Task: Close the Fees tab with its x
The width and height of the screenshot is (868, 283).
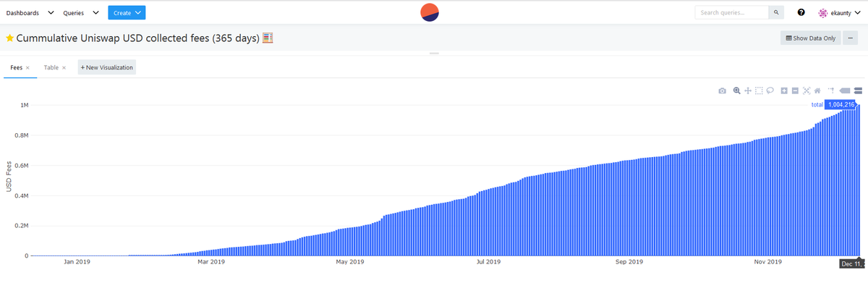Action: coord(27,67)
